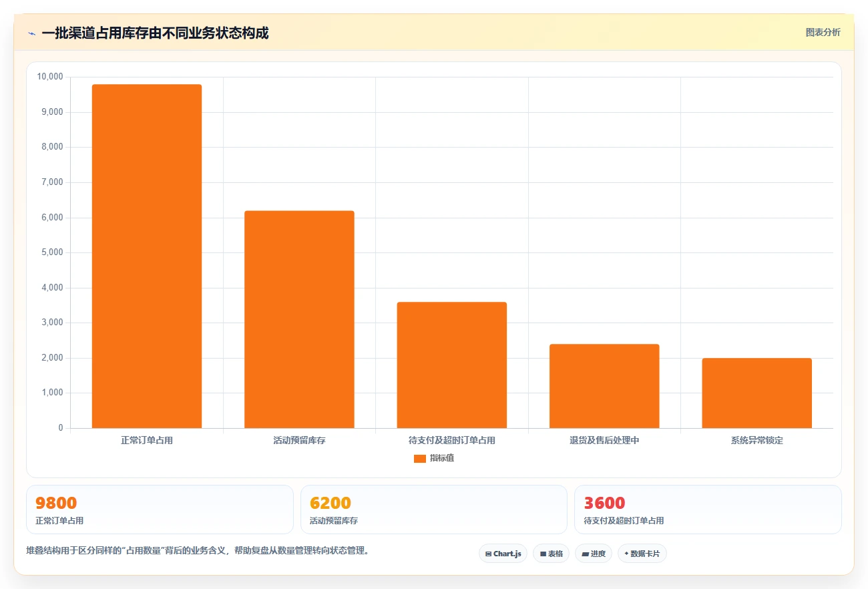868x589 pixels.
Task: Click the title 一批渠道占用库存由不同业务状态构成
Action: (x=155, y=33)
